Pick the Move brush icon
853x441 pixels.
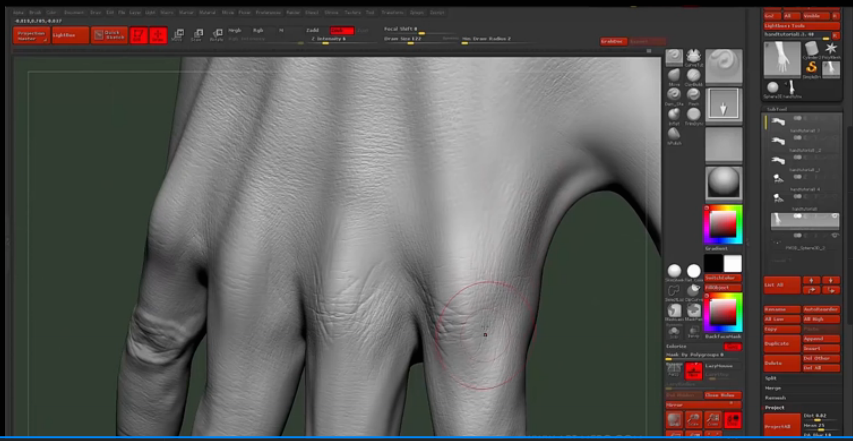674,76
